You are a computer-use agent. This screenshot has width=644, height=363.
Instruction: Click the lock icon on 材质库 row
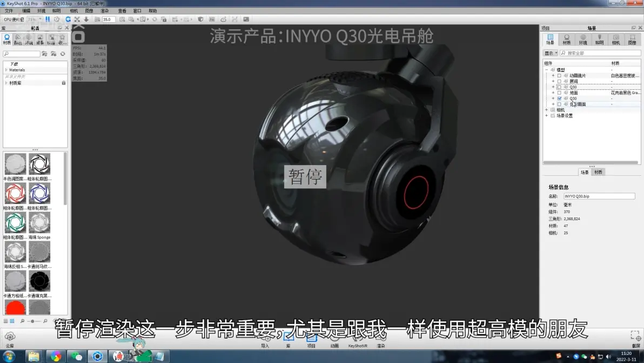[x=64, y=83]
